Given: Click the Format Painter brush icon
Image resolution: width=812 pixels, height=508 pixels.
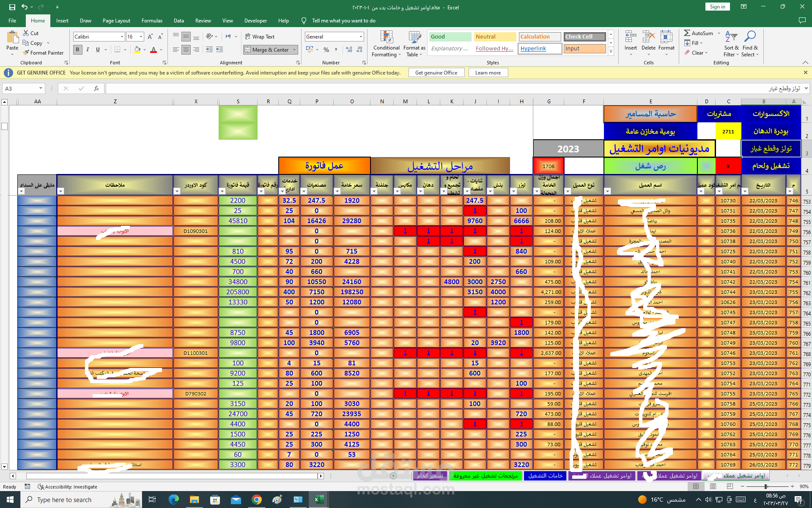Looking at the screenshot, I should click(26, 53).
